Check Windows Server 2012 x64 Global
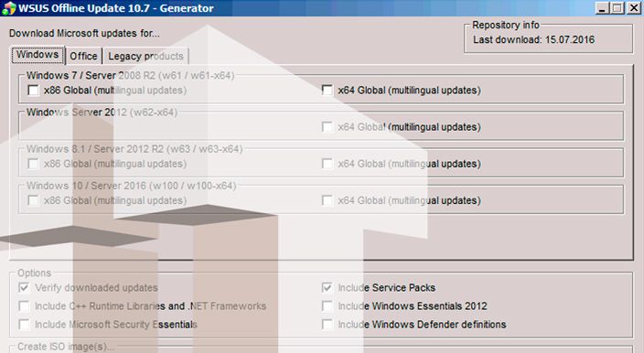This screenshot has height=353, width=644. (327, 127)
